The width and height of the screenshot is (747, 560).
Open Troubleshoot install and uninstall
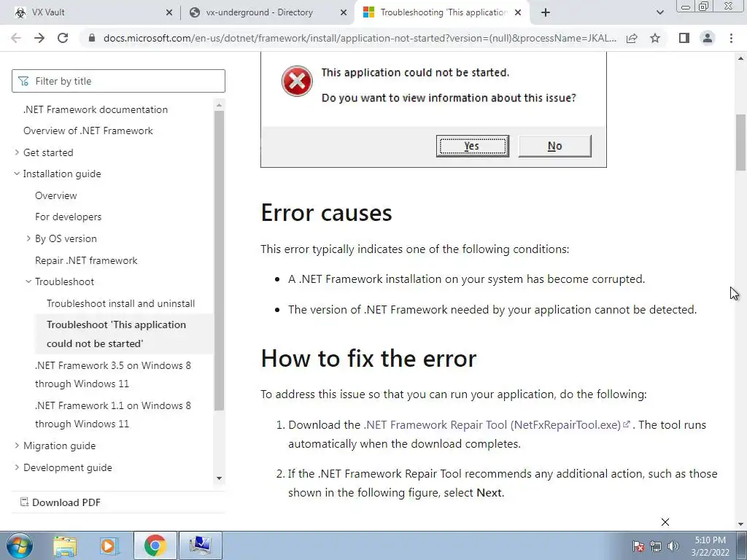pyautogui.click(x=120, y=303)
